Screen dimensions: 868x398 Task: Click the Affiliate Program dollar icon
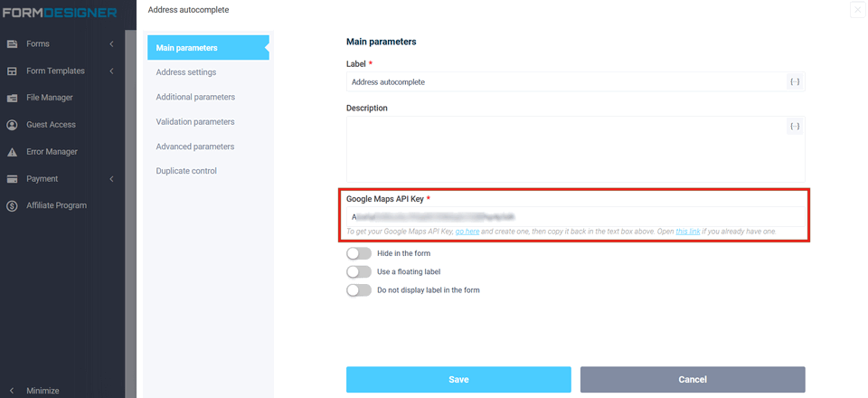tap(13, 206)
